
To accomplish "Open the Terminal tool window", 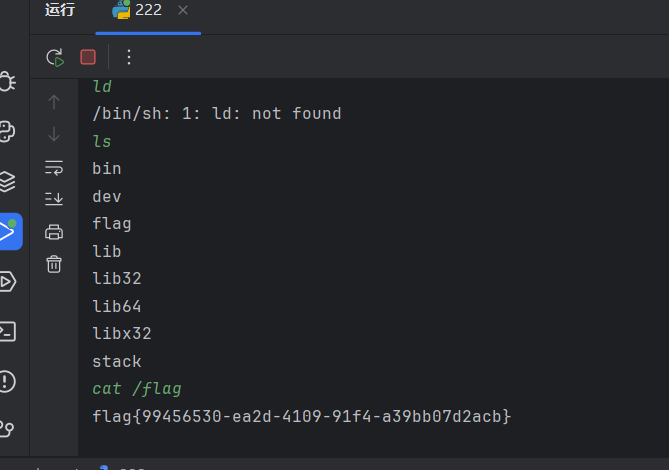I will pos(8,331).
